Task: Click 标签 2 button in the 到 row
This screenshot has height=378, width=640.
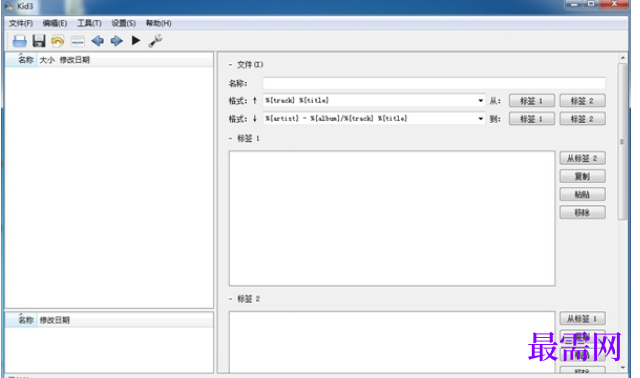Action: [582, 119]
